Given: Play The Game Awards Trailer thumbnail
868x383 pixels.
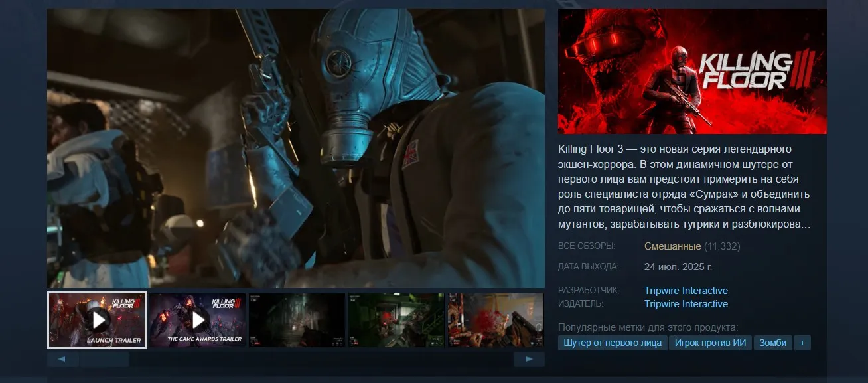Looking at the screenshot, I should pyautogui.click(x=198, y=321).
